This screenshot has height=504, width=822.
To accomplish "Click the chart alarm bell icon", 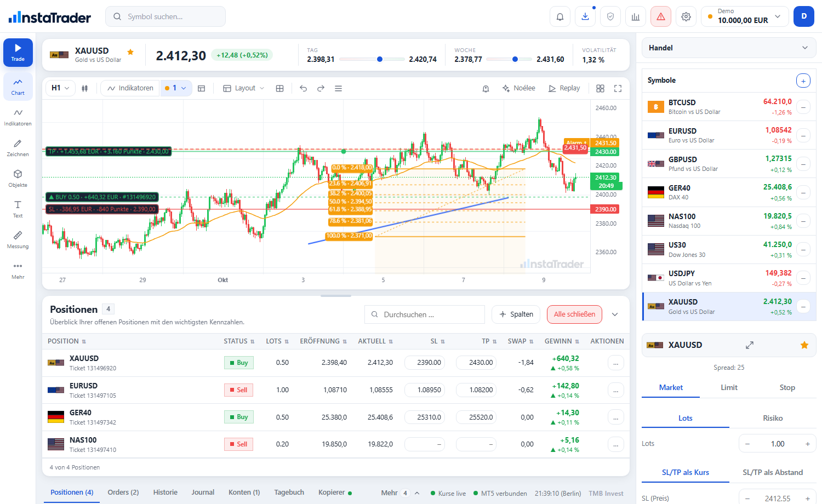I will pyautogui.click(x=486, y=88).
